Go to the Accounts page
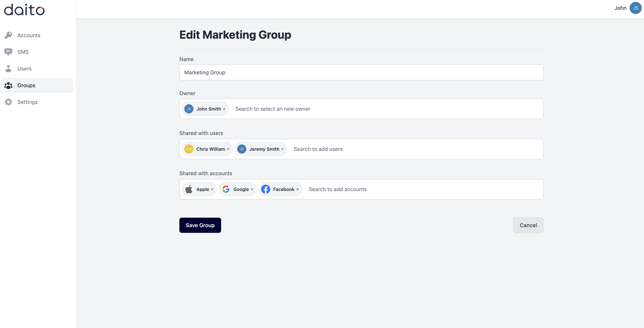 click(29, 35)
